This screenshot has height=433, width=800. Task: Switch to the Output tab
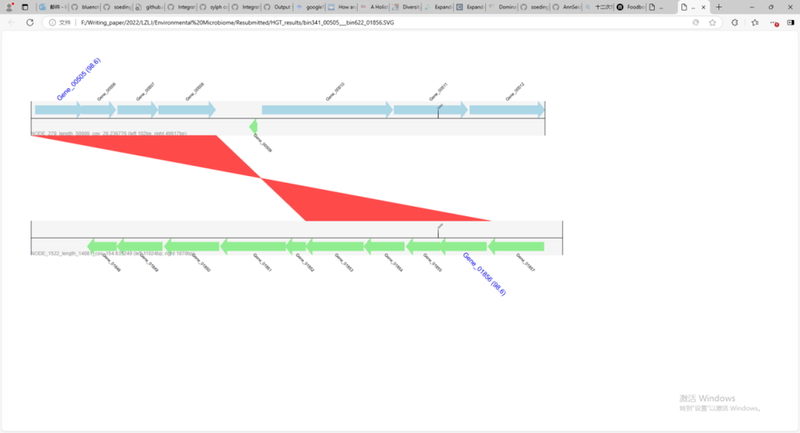point(280,6)
